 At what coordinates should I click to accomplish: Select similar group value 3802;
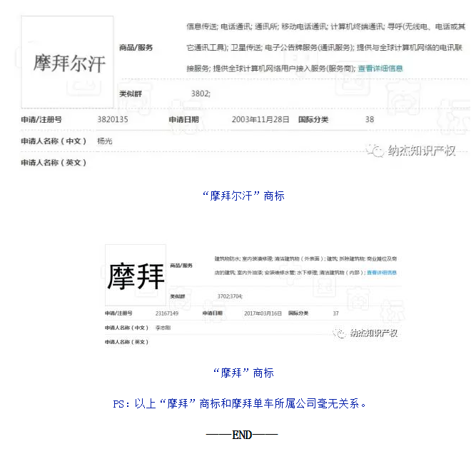click(201, 94)
